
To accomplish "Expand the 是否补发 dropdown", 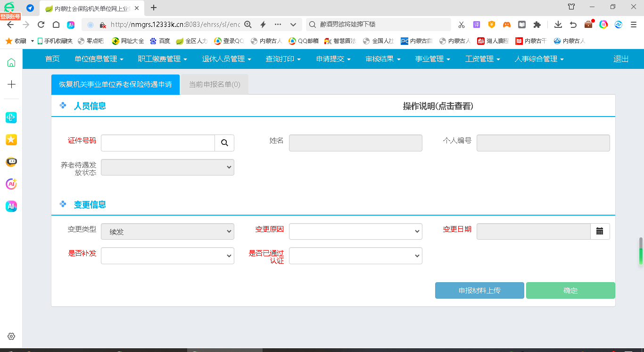I will click(167, 256).
